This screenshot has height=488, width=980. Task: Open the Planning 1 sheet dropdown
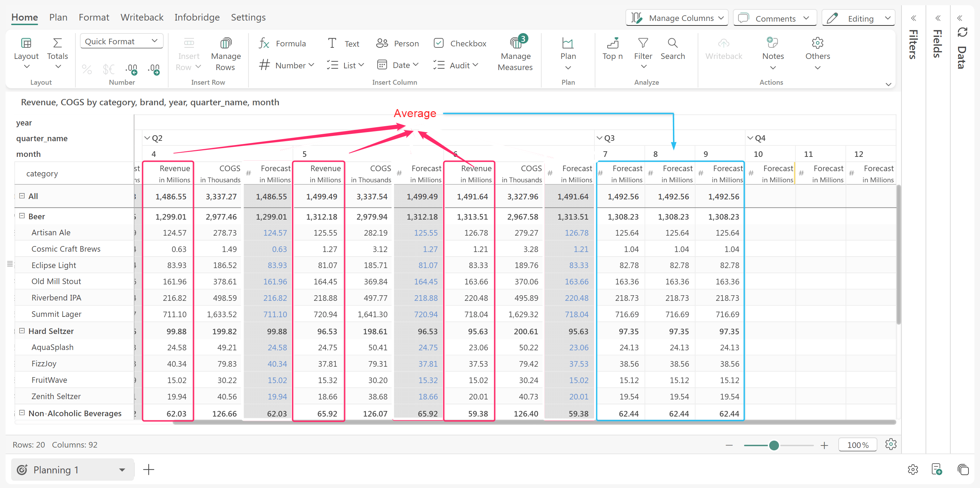(x=122, y=470)
